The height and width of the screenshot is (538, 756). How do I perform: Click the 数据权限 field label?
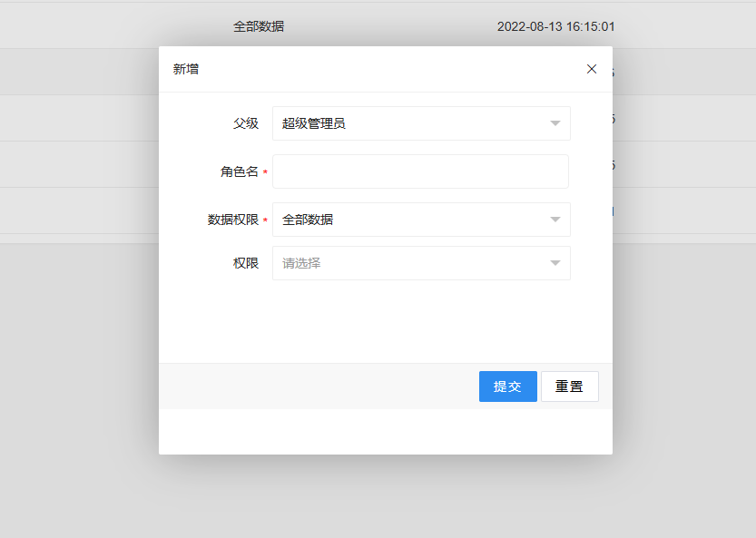(233, 220)
